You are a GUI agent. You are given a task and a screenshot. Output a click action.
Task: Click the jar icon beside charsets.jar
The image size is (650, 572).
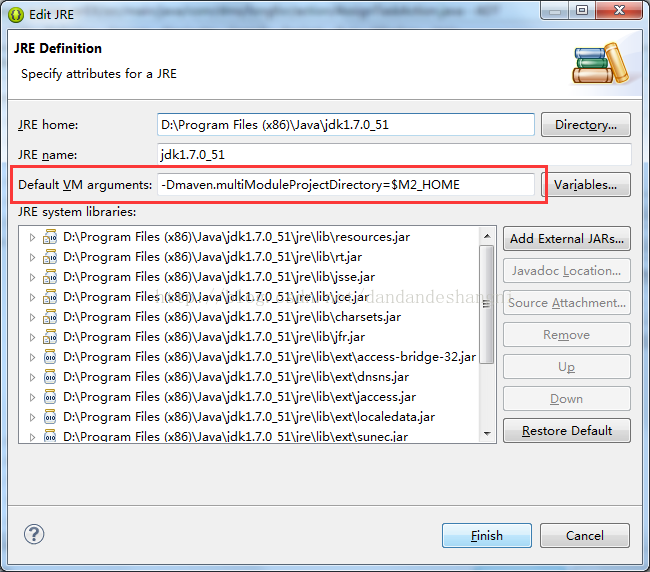50,317
